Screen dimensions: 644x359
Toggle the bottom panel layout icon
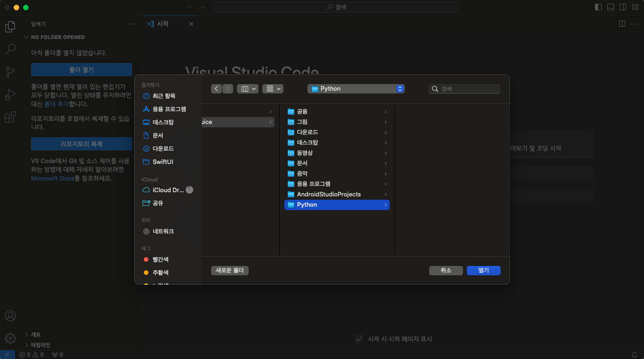(x=611, y=7)
